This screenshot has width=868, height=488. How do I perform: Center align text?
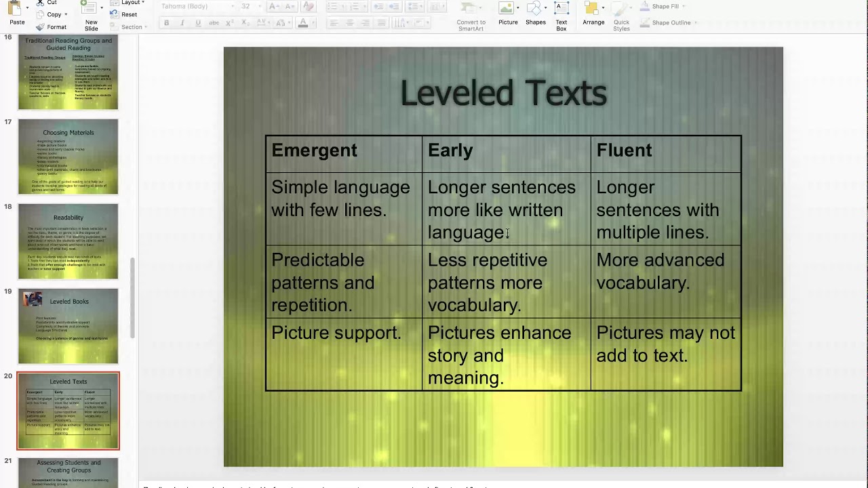tap(350, 23)
